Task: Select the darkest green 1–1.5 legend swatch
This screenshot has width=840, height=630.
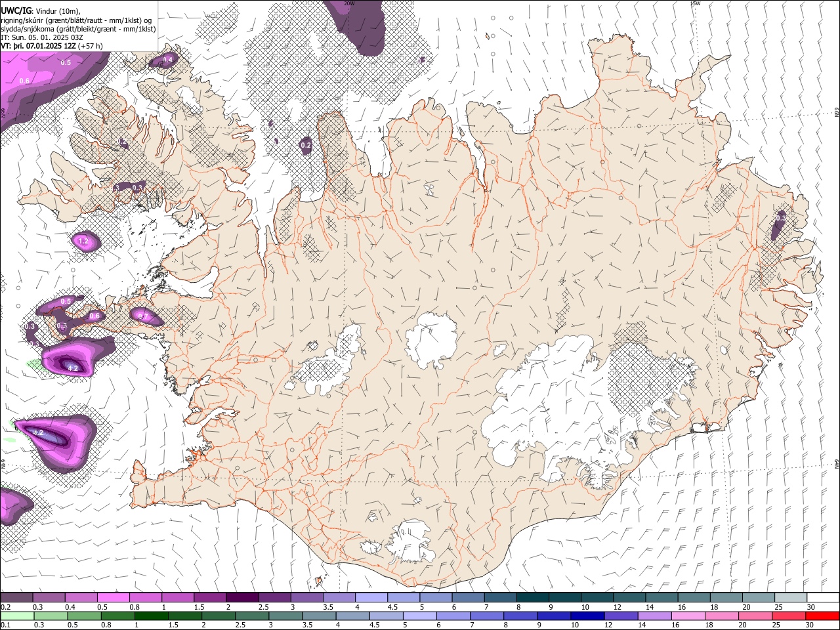Action: tap(151, 616)
